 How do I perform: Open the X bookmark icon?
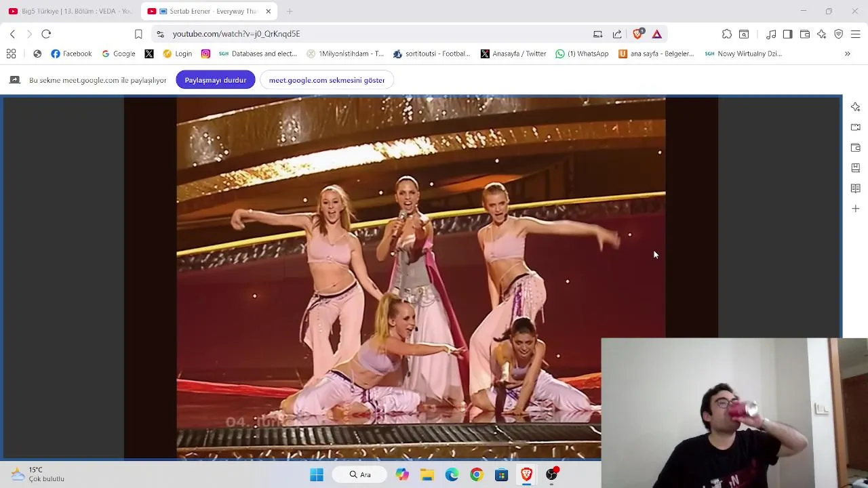click(149, 54)
